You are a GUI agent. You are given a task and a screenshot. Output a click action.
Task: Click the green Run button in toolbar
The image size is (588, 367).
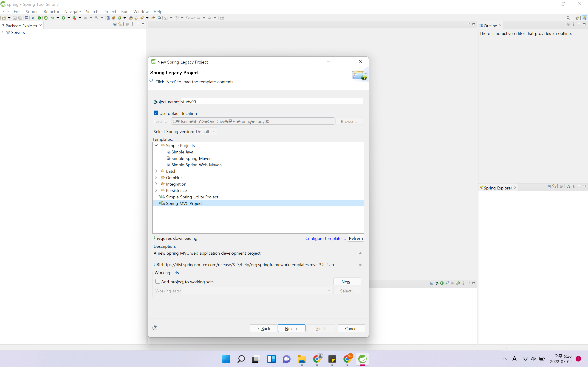63,18
